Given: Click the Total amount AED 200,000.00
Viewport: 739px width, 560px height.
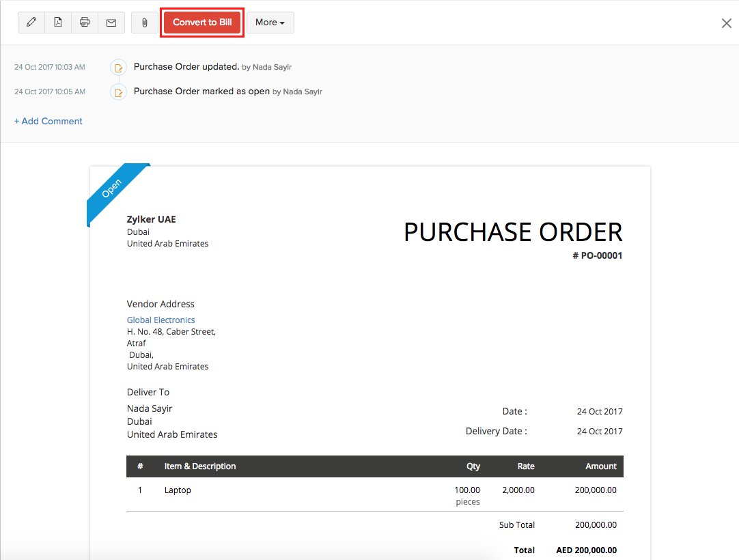Looking at the screenshot, I should click(586, 550).
